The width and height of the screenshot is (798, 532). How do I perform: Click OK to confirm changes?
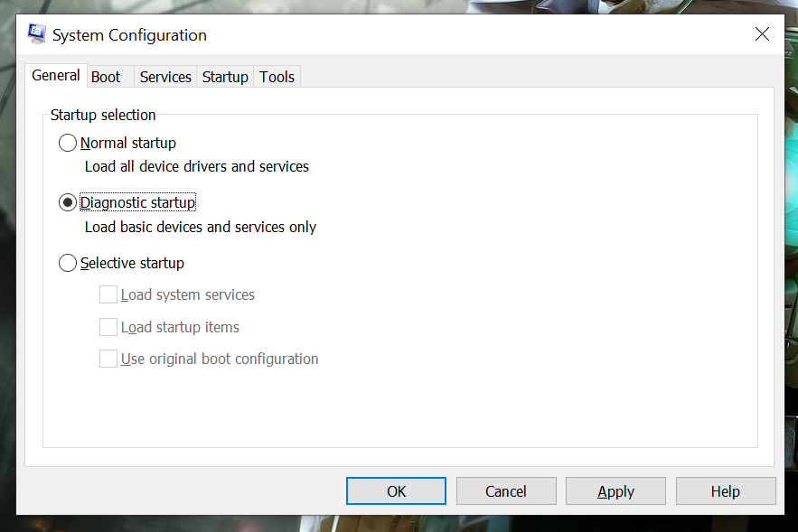(396, 490)
